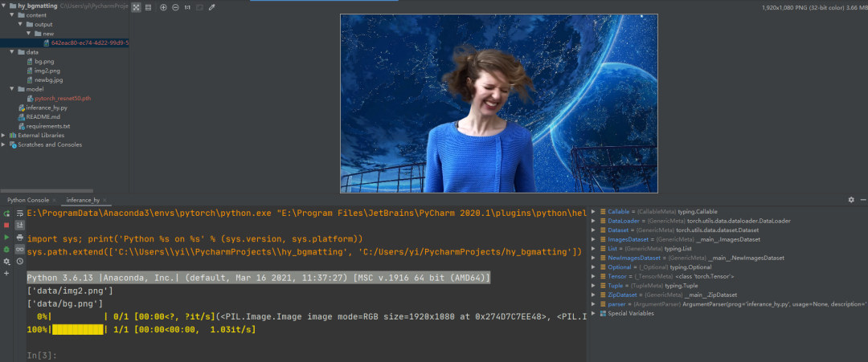Toggle soft-wrap in console output
The height and width of the screenshot is (362, 868).
click(20, 213)
